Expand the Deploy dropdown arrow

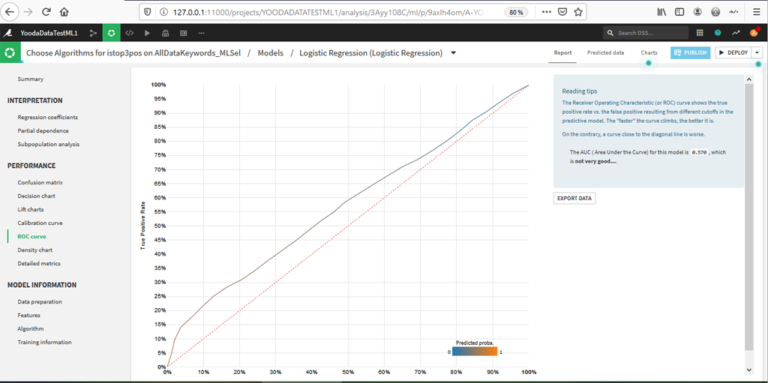pyautogui.click(x=758, y=53)
